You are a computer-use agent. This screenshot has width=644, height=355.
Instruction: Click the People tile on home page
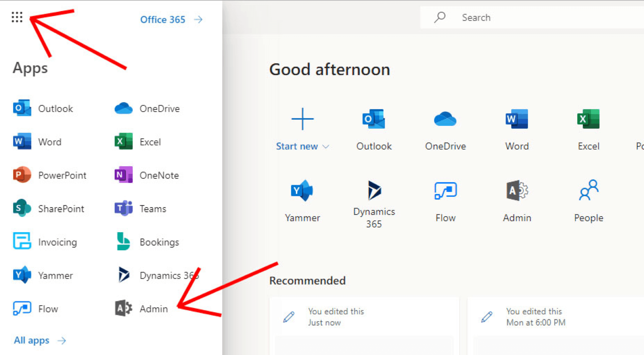tap(588, 201)
